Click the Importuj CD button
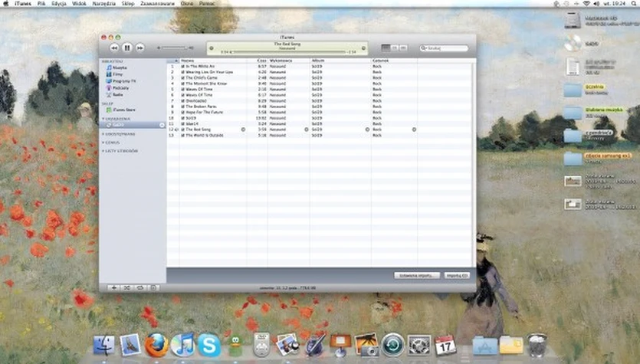 click(457, 275)
